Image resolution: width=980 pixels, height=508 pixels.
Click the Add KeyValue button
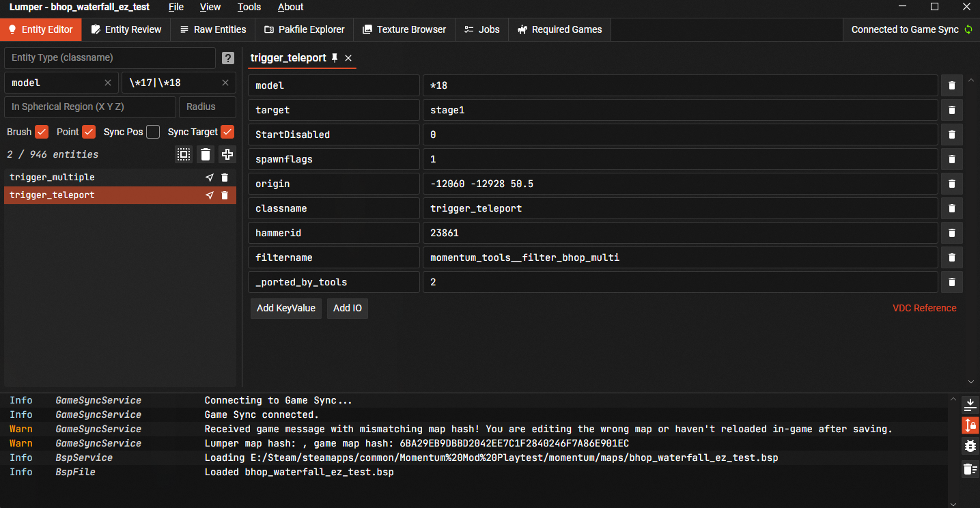click(x=286, y=308)
